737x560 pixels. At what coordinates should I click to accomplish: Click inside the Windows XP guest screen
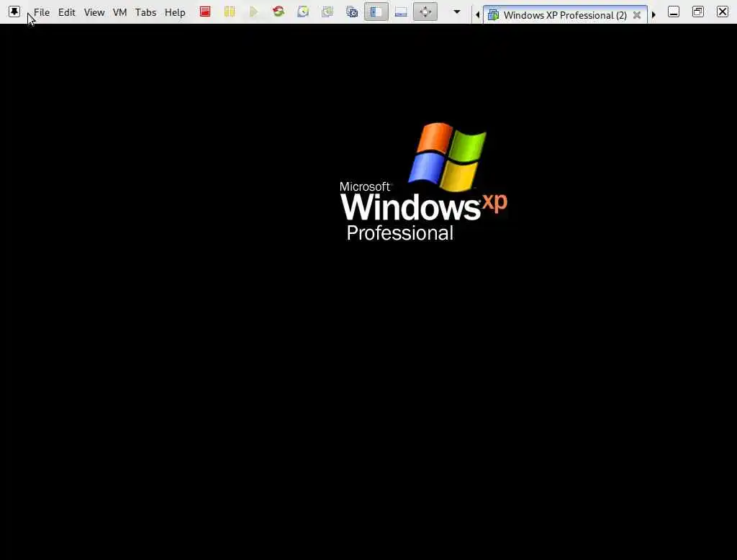(368, 292)
